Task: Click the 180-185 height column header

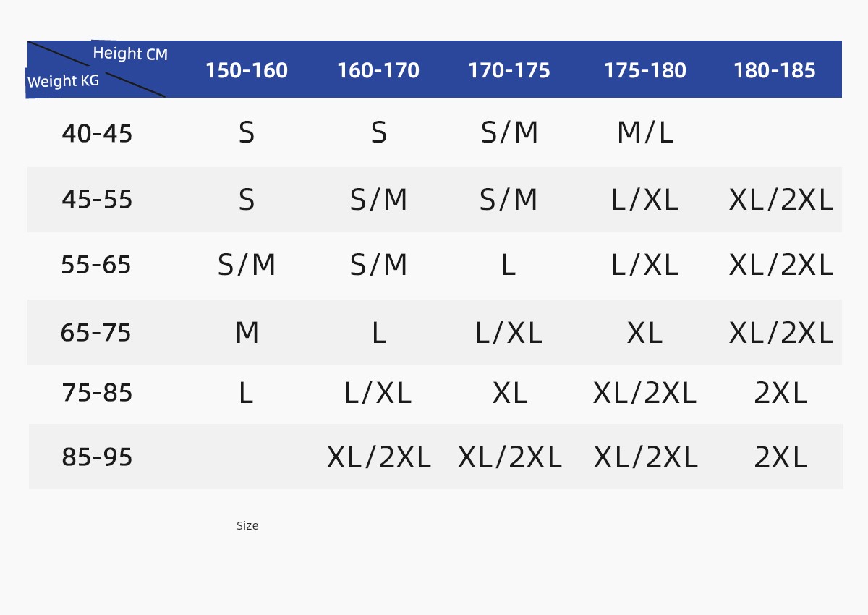Action: (775, 70)
